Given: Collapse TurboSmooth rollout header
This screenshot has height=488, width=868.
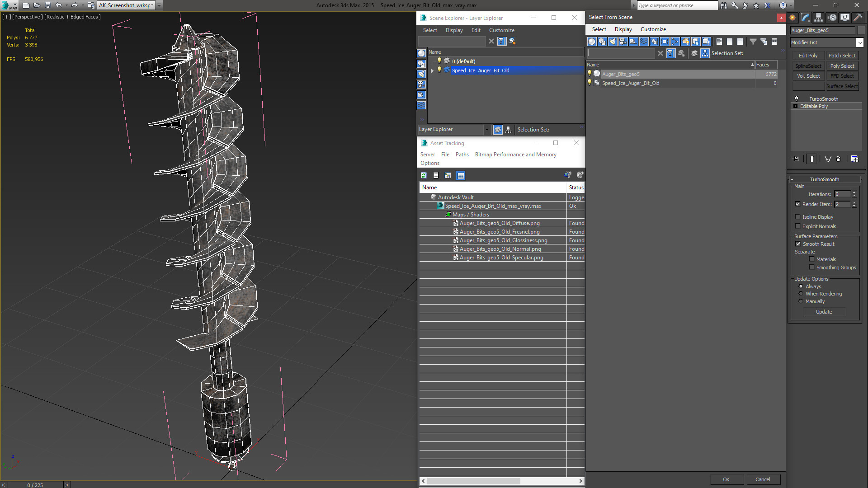Looking at the screenshot, I should point(825,179).
